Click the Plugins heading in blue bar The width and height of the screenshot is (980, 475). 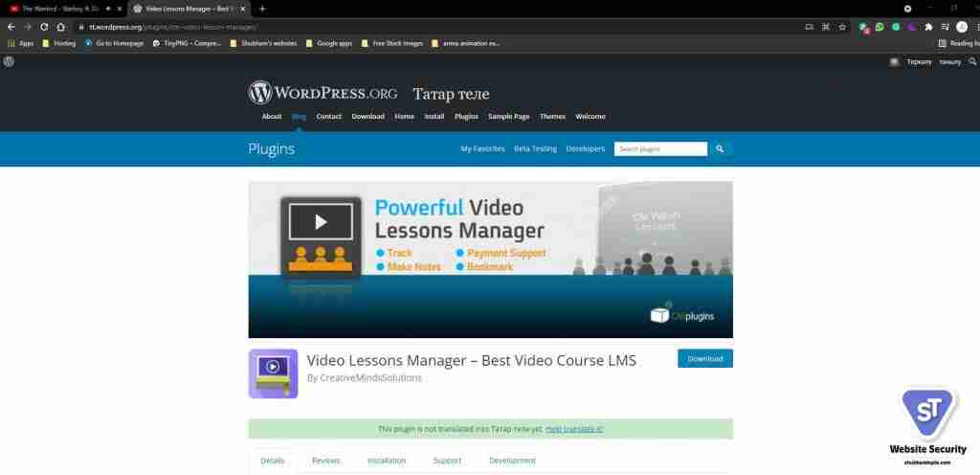pos(271,149)
